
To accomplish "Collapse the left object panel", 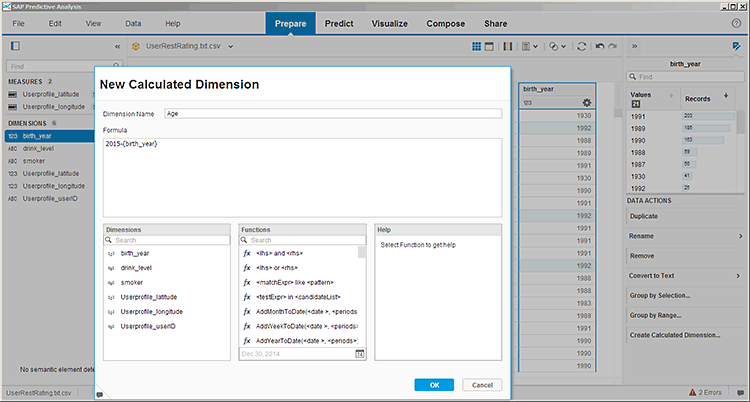I will (x=117, y=46).
